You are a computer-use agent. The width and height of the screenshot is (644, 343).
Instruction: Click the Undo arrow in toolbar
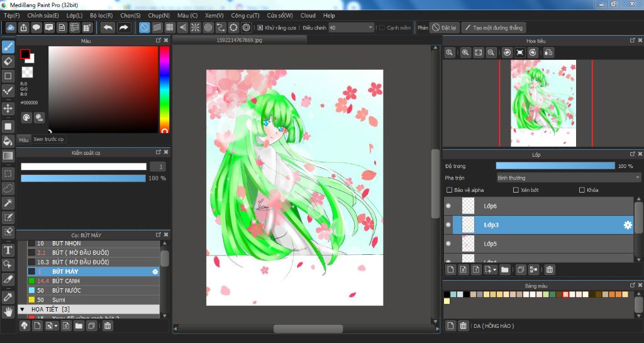click(x=108, y=28)
